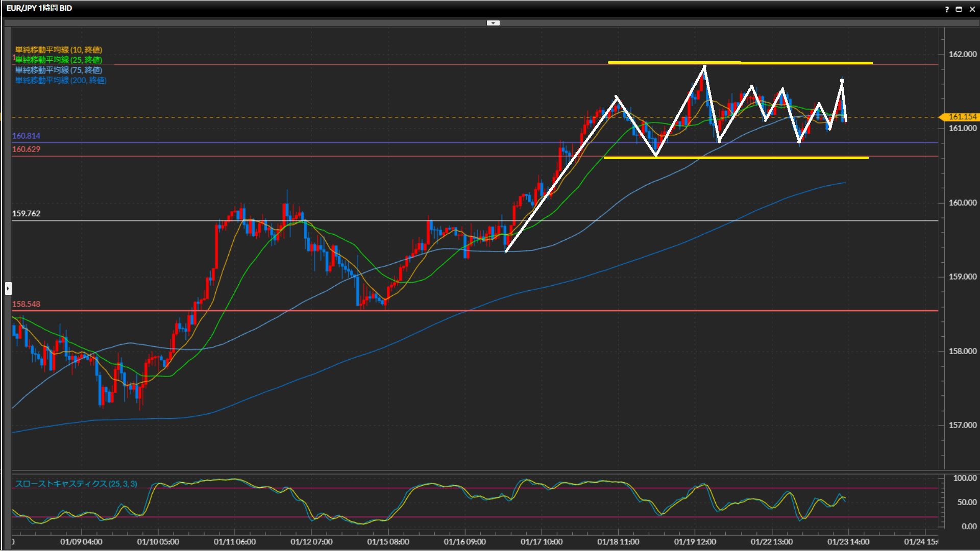Select the 160.629 red horizontal line label
Screen dimensions: 980x551
[26, 149]
